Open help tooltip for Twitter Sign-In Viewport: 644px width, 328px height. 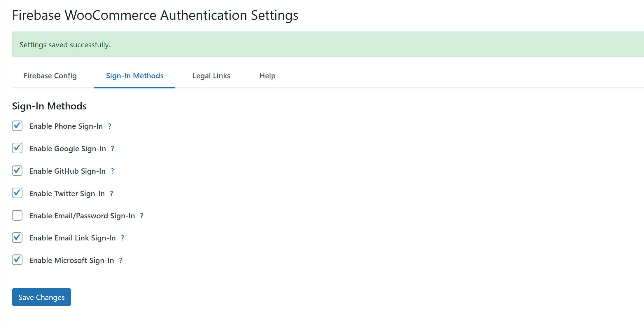111,193
